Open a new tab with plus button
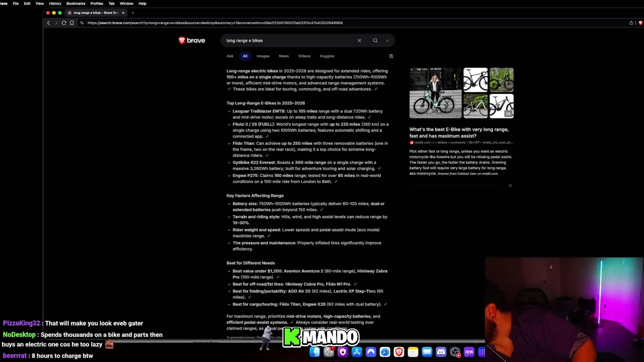This screenshot has width=644, height=362. click(x=133, y=13)
